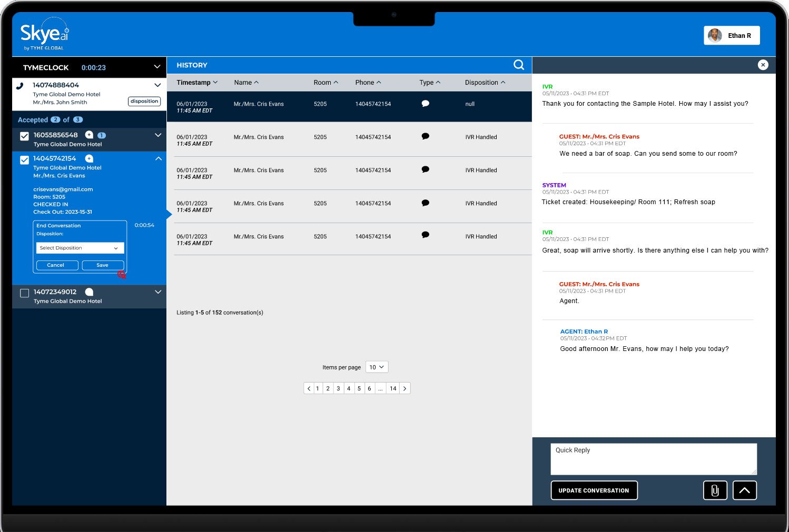Open chat icon in the null disposition row
Screen dimensions: 789x532
[425, 104]
